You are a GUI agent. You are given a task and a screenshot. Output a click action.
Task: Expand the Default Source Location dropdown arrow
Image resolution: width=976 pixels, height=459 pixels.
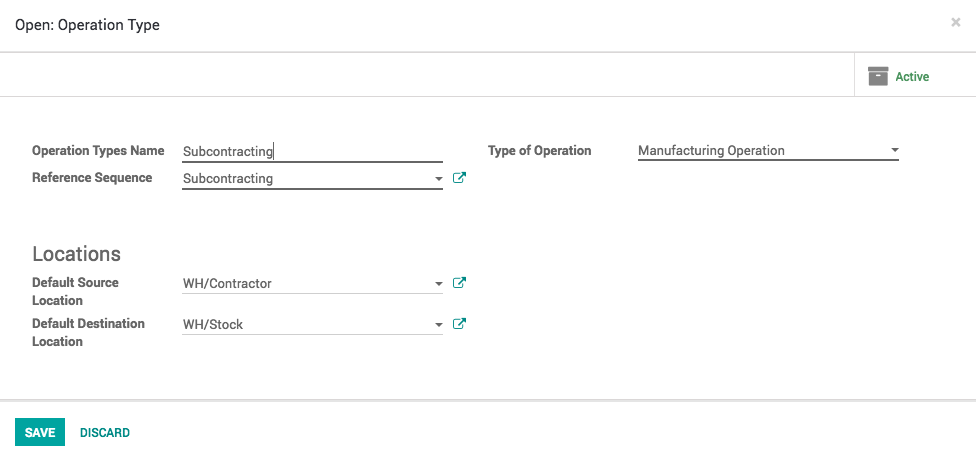(438, 285)
